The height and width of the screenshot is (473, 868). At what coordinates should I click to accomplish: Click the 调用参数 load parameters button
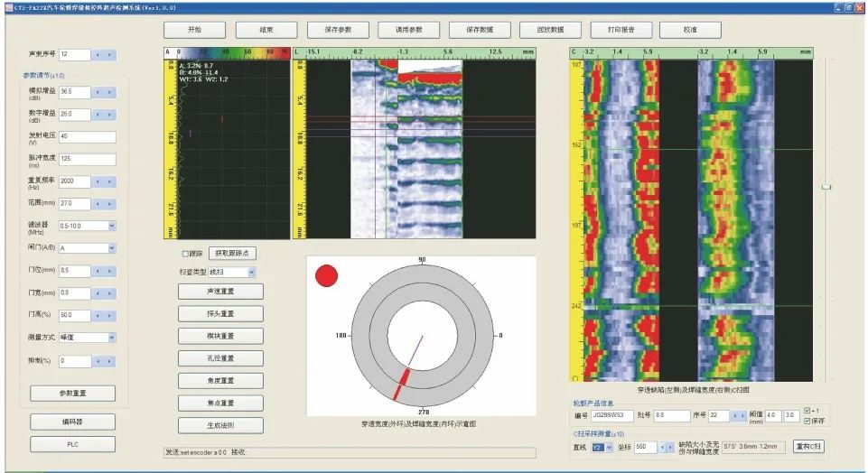pyautogui.click(x=408, y=30)
